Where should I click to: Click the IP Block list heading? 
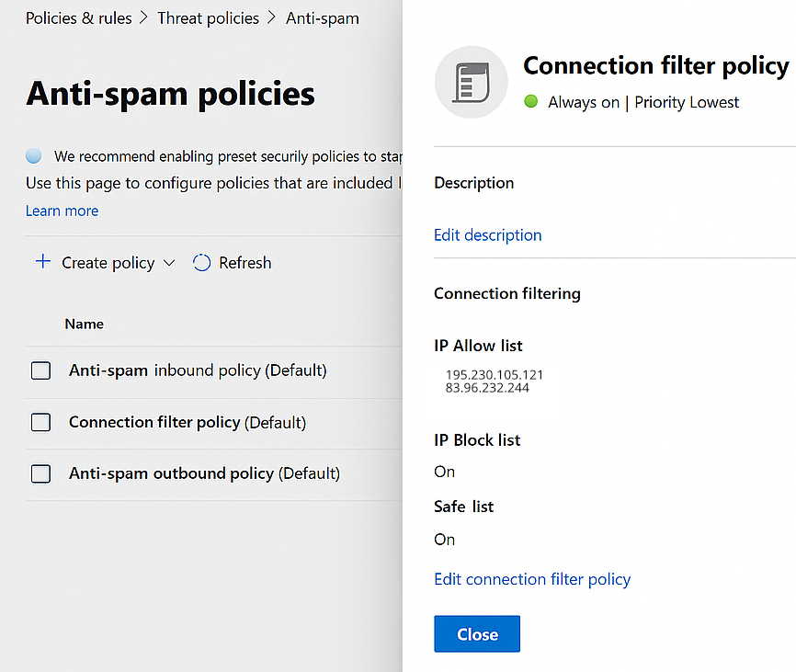[x=477, y=440]
